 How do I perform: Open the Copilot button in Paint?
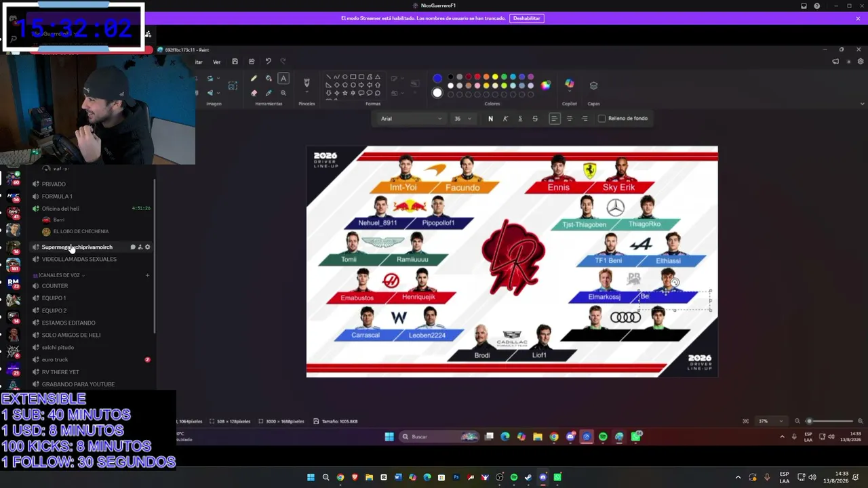click(569, 85)
